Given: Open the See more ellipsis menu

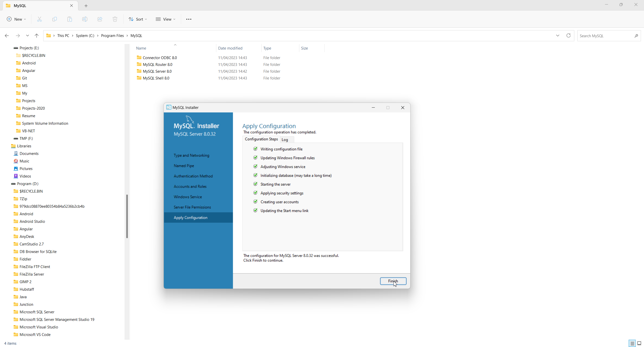Looking at the screenshot, I should (x=189, y=19).
